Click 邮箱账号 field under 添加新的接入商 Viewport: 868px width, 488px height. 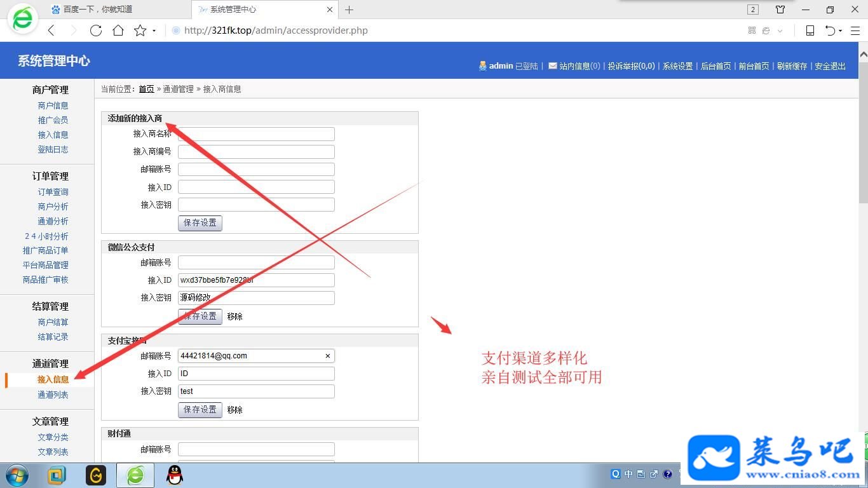(256, 170)
